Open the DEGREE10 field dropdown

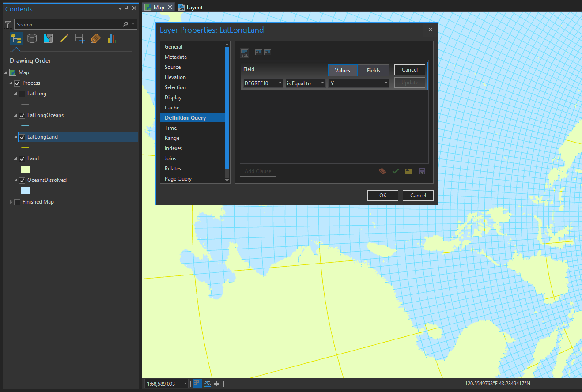pyautogui.click(x=263, y=83)
